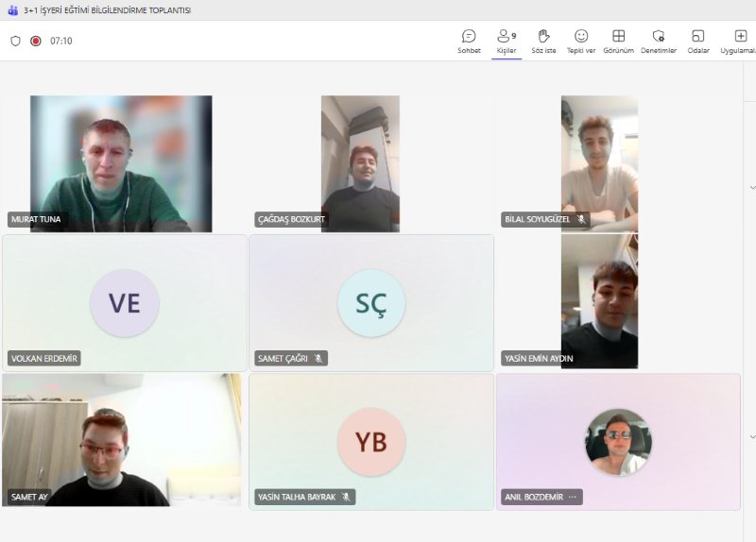Click the shield security icon
This screenshot has width=756, height=542.
[x=15, y=42]
